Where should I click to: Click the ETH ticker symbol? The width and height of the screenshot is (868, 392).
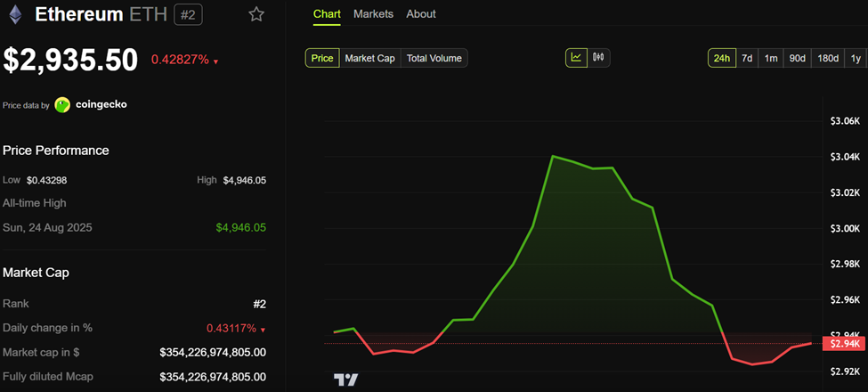[148, 14]
